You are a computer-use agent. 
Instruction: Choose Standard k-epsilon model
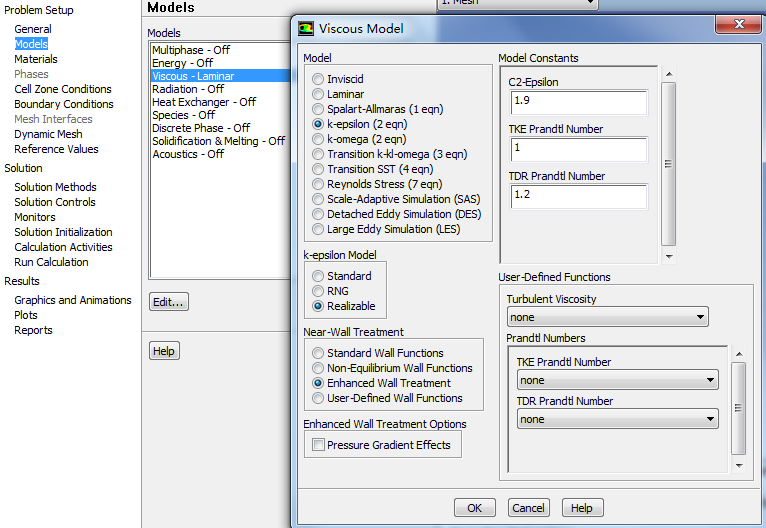(318, 276)
